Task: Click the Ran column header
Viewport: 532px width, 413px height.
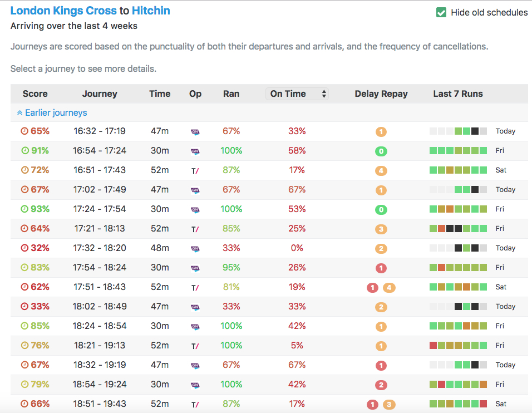Action: (x=231, y=94)
